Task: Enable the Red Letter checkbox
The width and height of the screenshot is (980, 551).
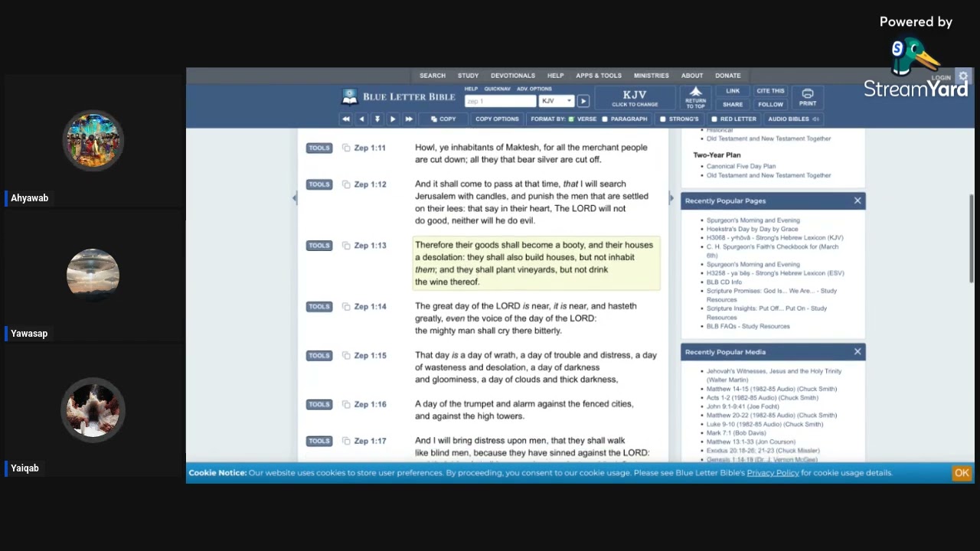Action: pos(714,119)
